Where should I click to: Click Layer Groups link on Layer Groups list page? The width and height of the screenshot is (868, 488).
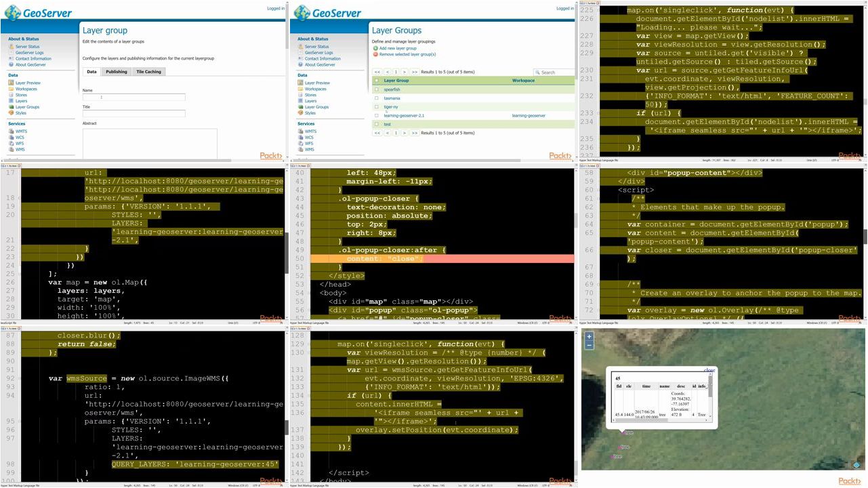point(316,107)
